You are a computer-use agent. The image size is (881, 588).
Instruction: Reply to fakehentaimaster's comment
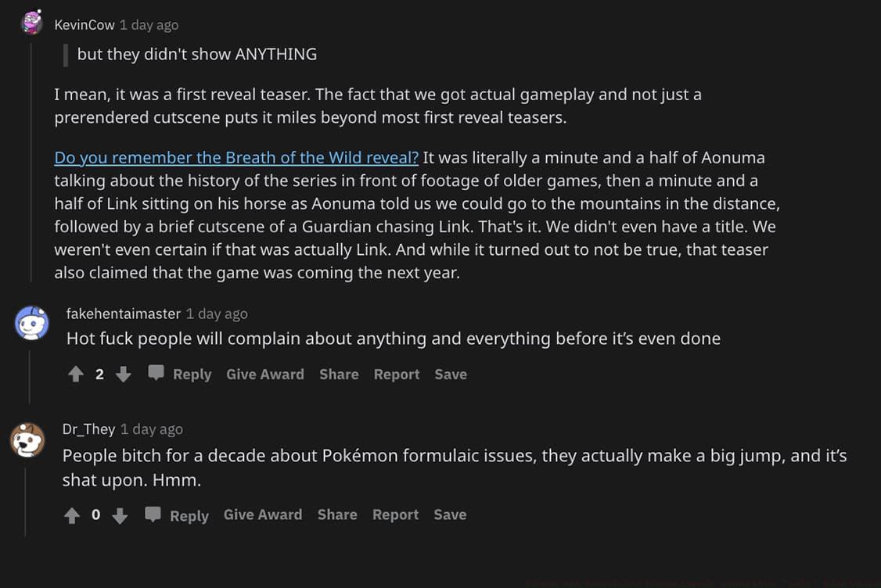pos(192,375)
